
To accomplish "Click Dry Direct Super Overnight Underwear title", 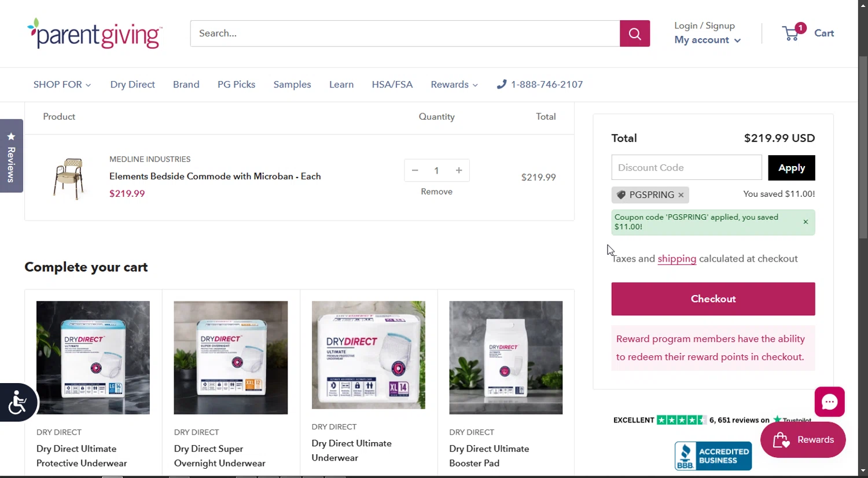I will tap(220, 456).
